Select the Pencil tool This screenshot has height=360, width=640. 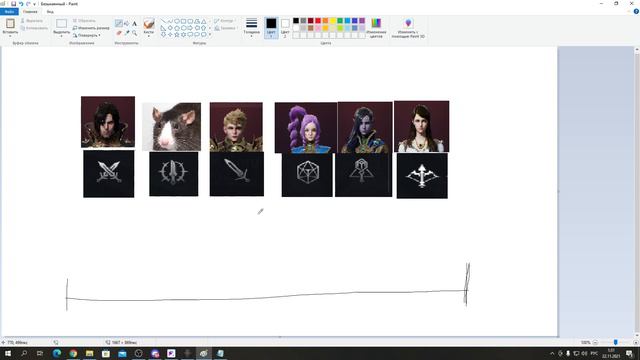(x=118, y=24)
